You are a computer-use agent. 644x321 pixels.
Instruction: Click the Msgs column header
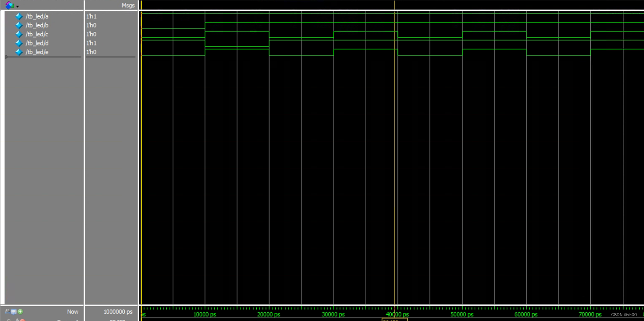pos(128,5)
